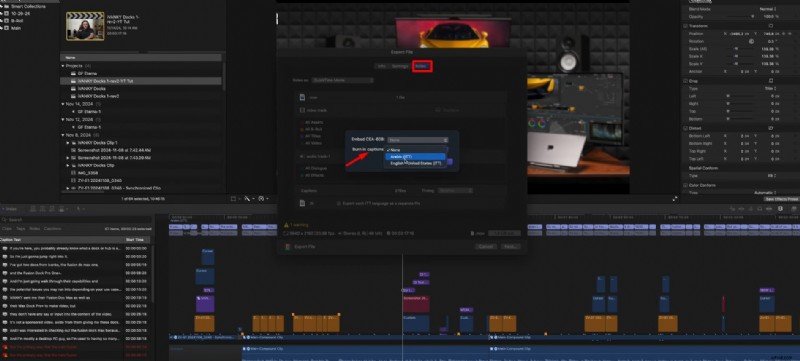Viewport: 800px width, 361px height.
Task: Switch to the Roles tab in Export File
Action: coord(421,66)
